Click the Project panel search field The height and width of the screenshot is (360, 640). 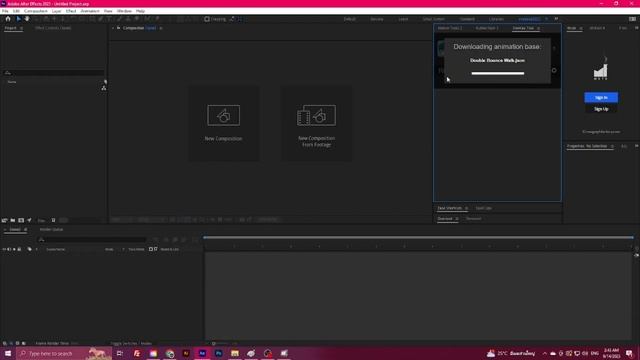pyautogui.click(x=54, y=73)
